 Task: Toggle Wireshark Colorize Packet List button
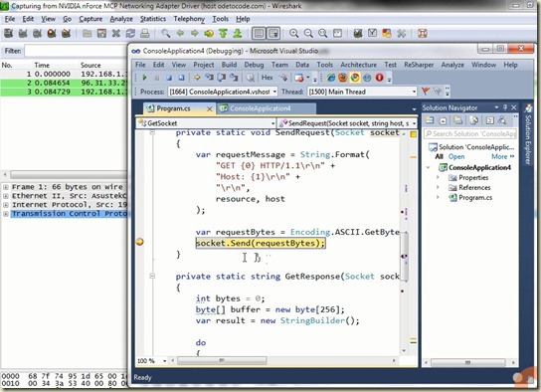pos(259,34)
